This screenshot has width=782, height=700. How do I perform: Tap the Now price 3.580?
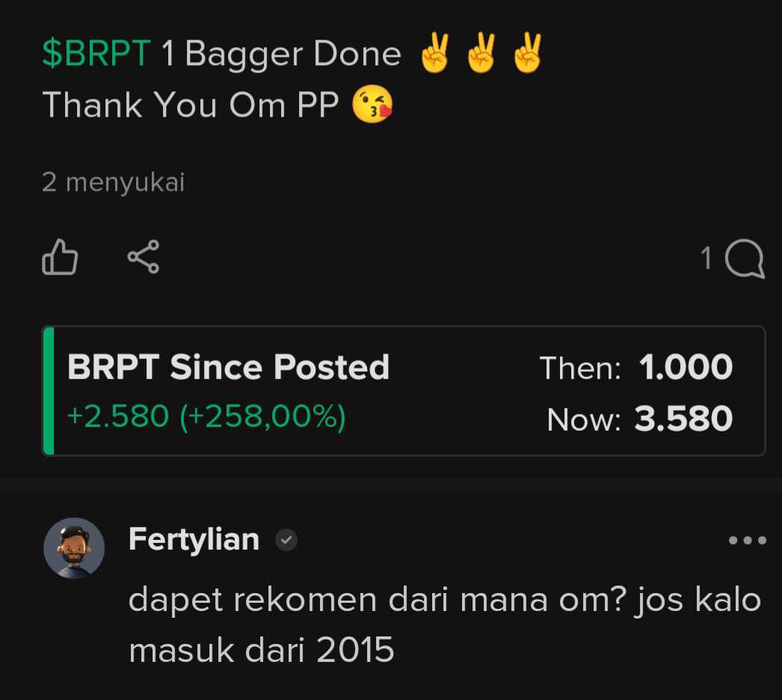[x=683, y=419]
